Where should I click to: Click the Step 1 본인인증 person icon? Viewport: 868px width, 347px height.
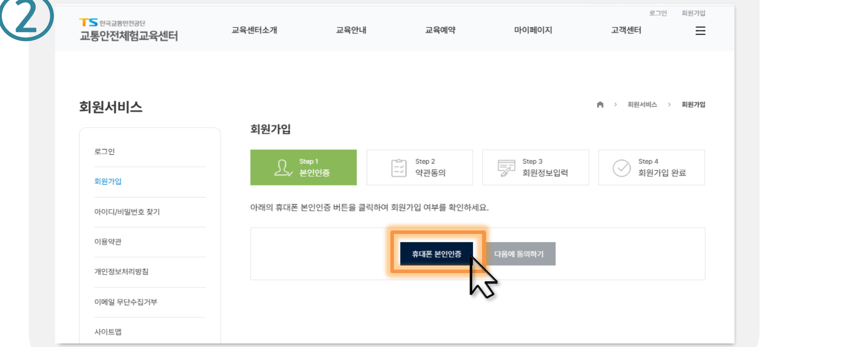coord(283,168)
